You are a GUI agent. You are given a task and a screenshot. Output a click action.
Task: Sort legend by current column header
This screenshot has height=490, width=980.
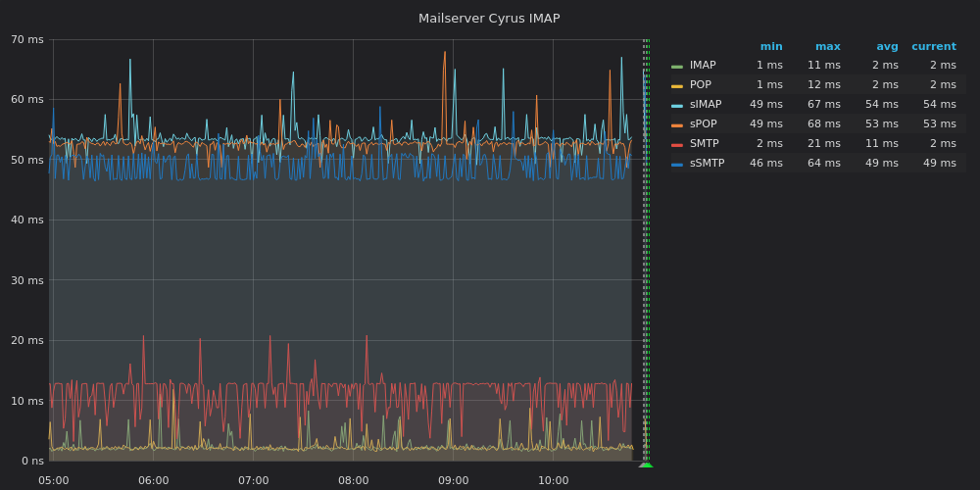click(x=934, y=46)
